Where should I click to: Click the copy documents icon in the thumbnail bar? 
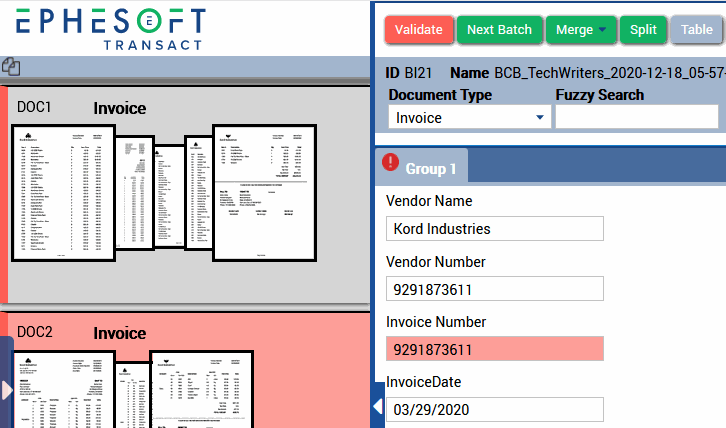point(11,67)
